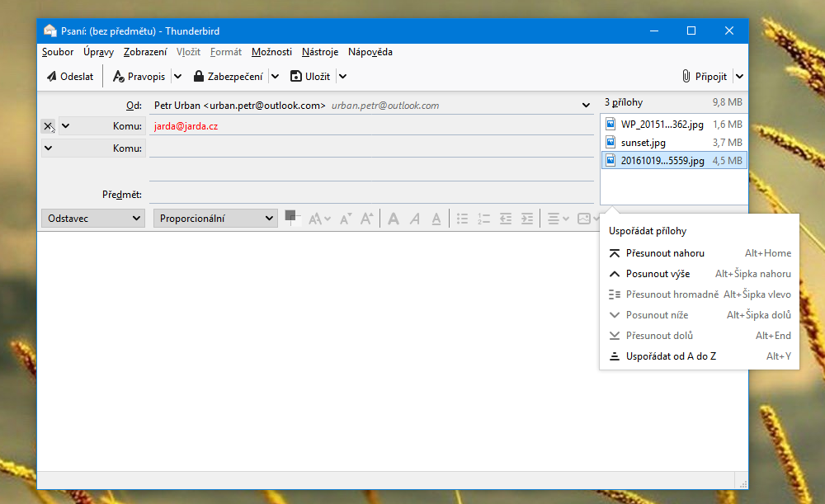825x504 pixels.
Task: Expand the Zabezpečení dropdown arrow
Action: 276,77
